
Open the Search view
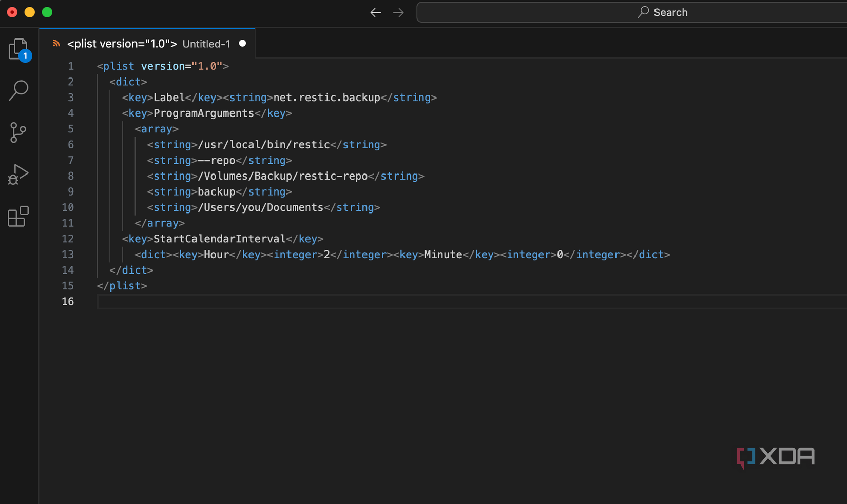(x=18, y=90)
